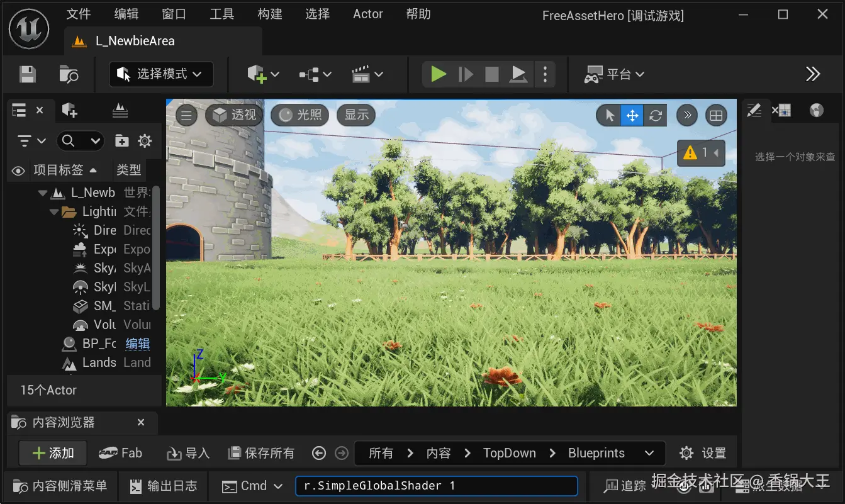Screen dimensions: 845x504
Task: Collapse the Lighting folder in Outliner
Action: click(x=53, y=211)
